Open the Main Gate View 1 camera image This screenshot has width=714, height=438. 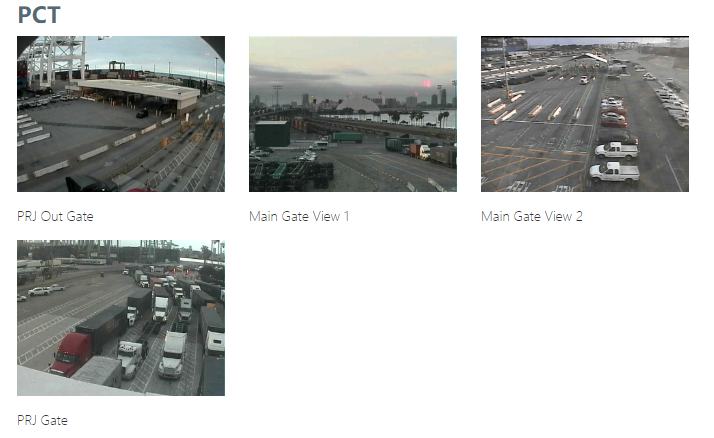[353, 114]
